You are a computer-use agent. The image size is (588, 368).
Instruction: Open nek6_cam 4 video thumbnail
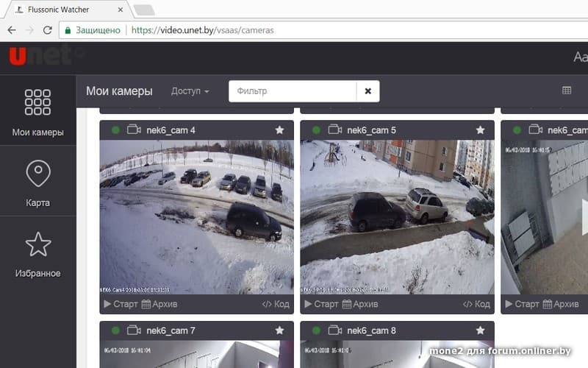(196, 217)
